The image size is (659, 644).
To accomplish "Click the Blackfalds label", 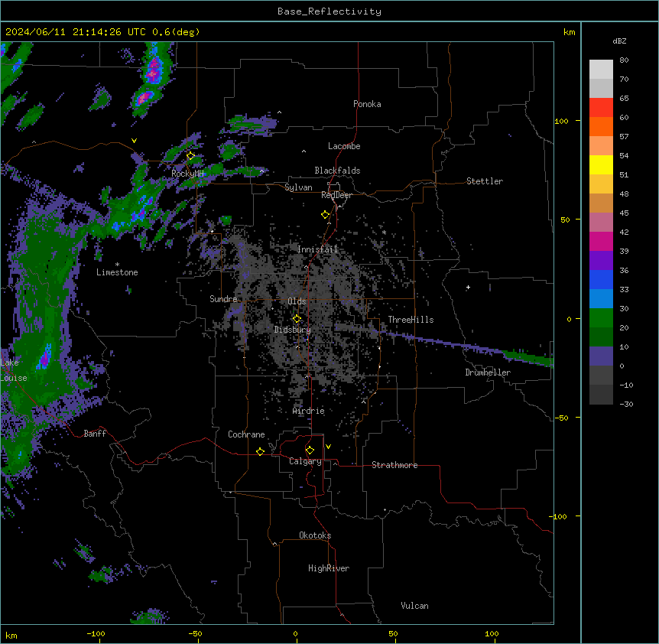I will [337, 171].
